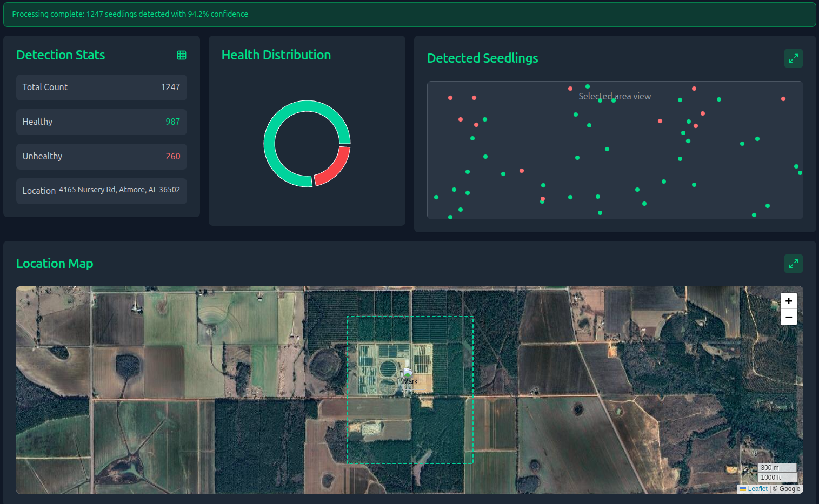Click the Location address row
The height and width of the screenshot is (504, 819).
101,191
